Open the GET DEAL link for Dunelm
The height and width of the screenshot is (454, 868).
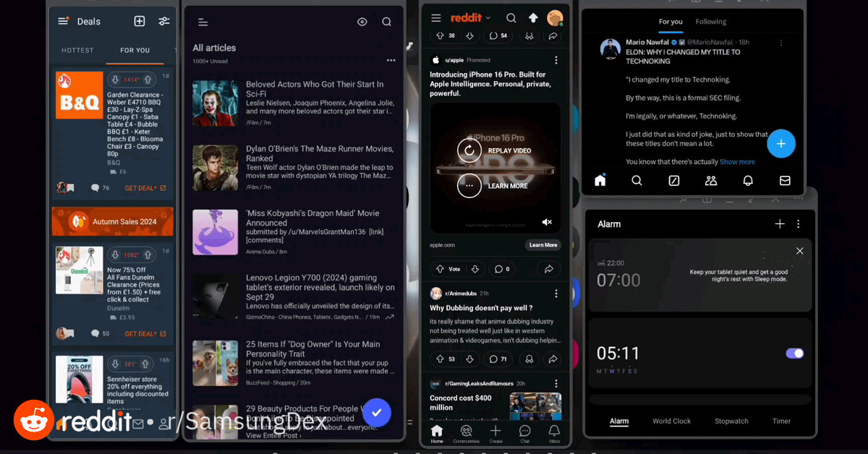coord(145,334)
